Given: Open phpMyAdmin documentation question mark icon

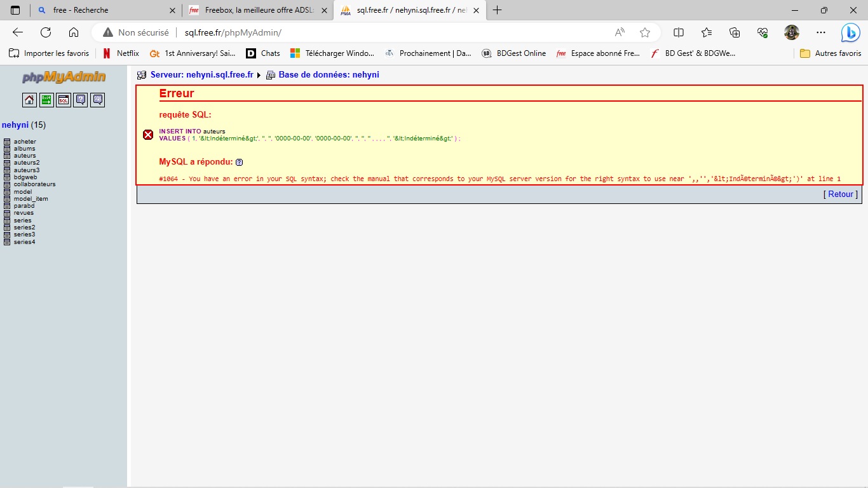Looking at the screenshot, I should pyautogui.click(x=80, y=100).
